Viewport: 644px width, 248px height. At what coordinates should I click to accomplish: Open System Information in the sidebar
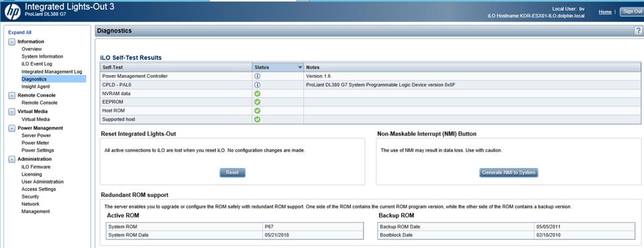pyautogui.click(x=42, y=56)
